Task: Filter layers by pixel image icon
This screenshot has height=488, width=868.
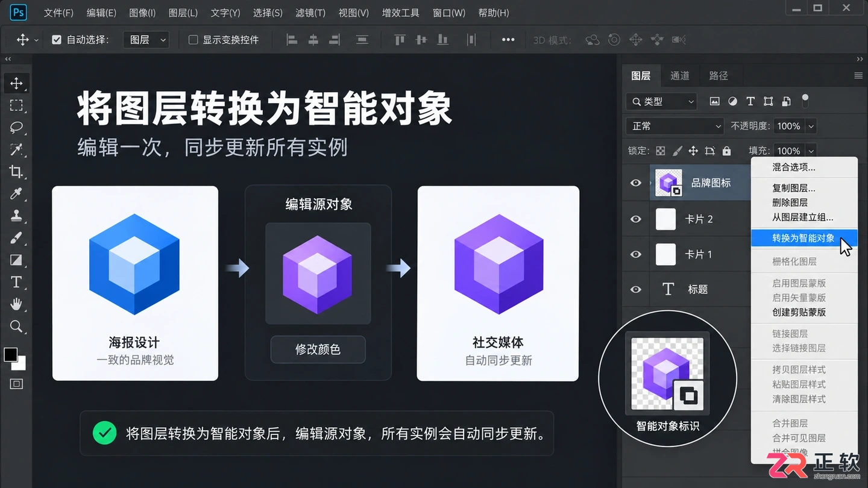Action: click(715, 101)
